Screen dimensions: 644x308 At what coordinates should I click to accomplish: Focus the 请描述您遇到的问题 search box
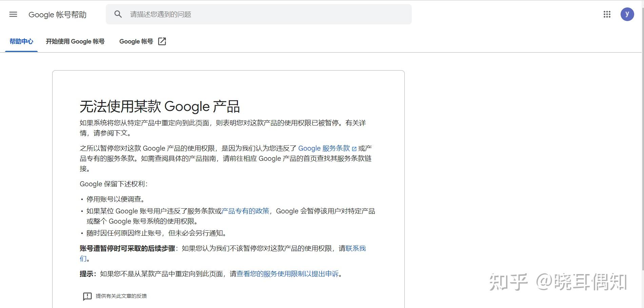259,14
